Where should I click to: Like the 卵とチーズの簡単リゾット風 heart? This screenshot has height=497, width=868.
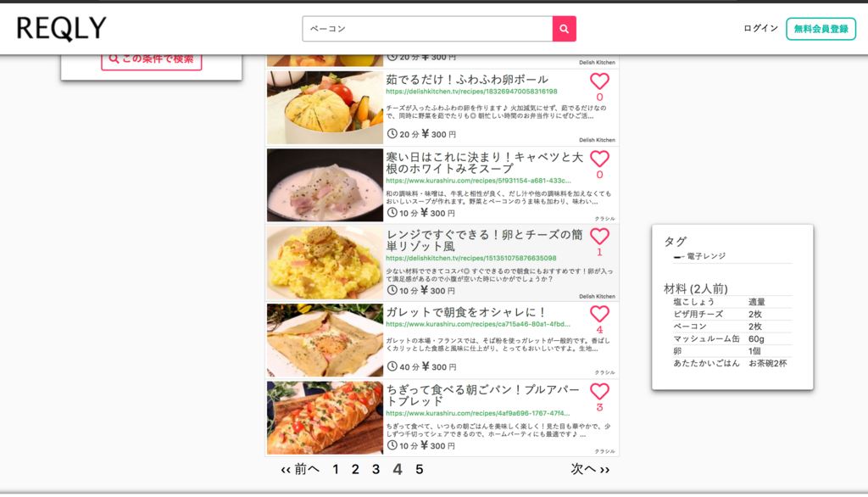coord(599,237)
